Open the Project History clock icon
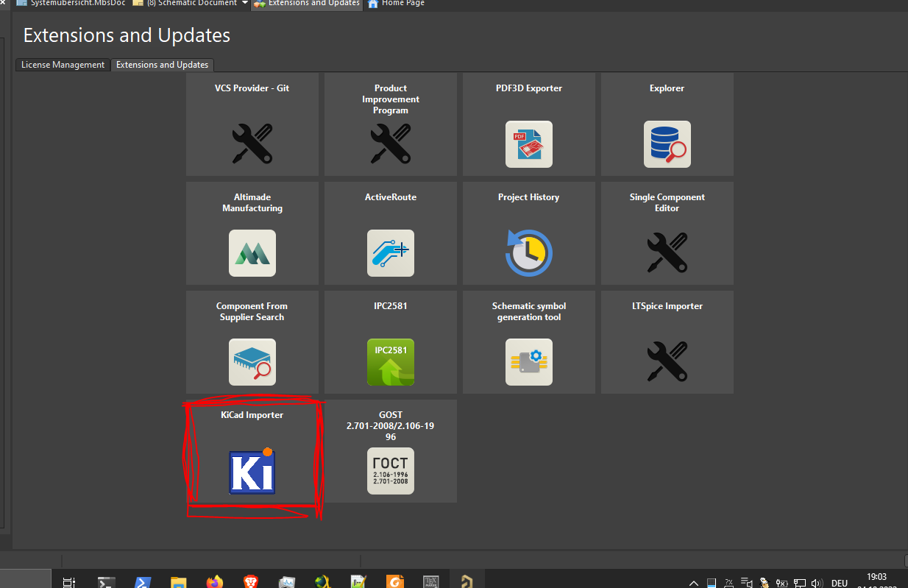This screenshot has width=908, height=588. [x=529, y=253]
